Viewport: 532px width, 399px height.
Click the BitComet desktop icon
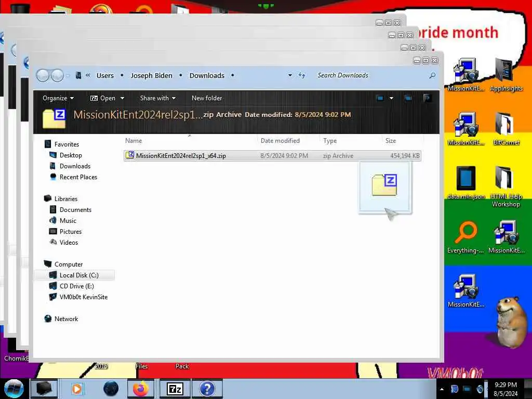coord(506,129)
